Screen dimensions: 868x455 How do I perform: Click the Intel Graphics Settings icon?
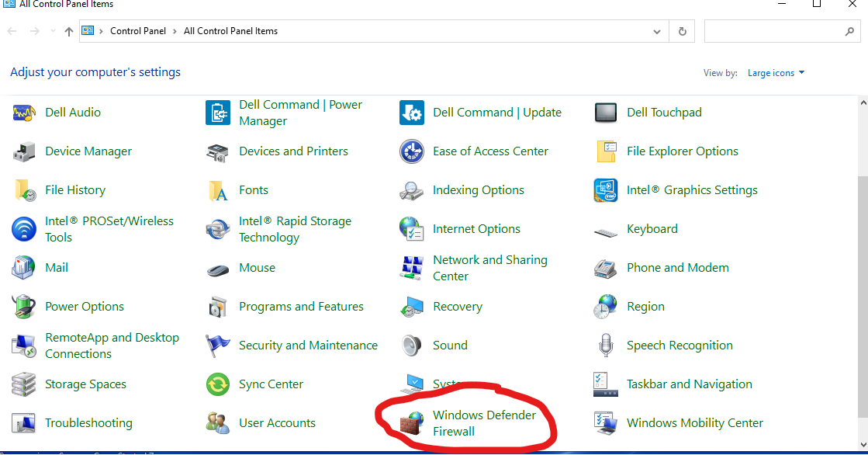[606, 190]
